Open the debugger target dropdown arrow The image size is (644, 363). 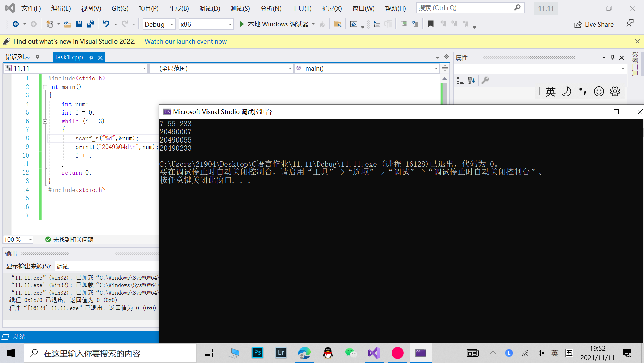click(313, 24)
